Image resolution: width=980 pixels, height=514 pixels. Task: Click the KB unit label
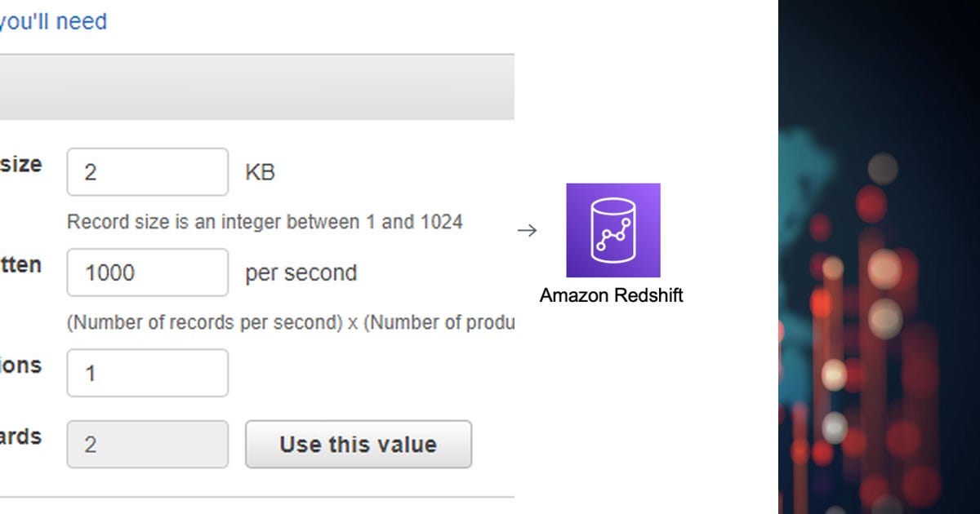click(x=261, y=173)
